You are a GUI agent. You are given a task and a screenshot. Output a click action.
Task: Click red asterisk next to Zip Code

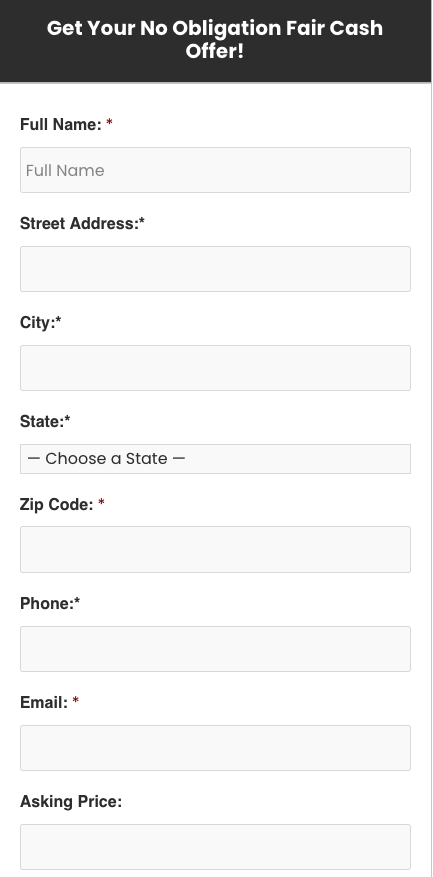tap(101, 502)
